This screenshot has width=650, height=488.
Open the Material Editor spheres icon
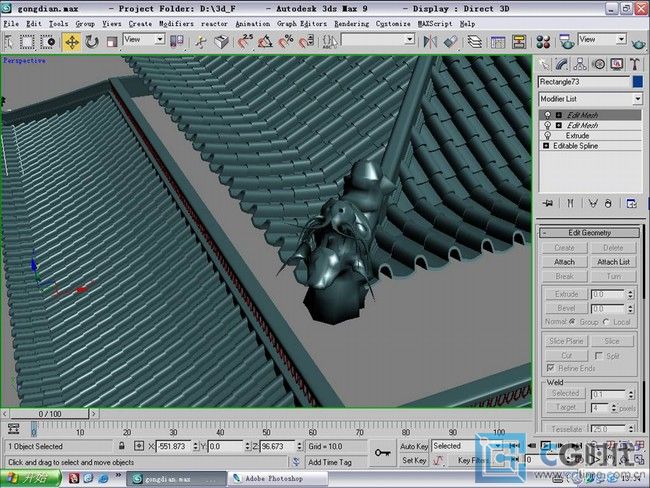pos(543,41)
